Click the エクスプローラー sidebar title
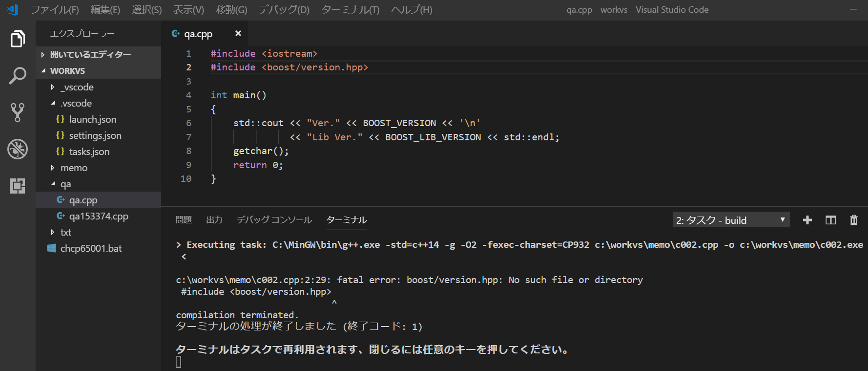The width and height of the screenshot is (868, 371). point(82,34)
